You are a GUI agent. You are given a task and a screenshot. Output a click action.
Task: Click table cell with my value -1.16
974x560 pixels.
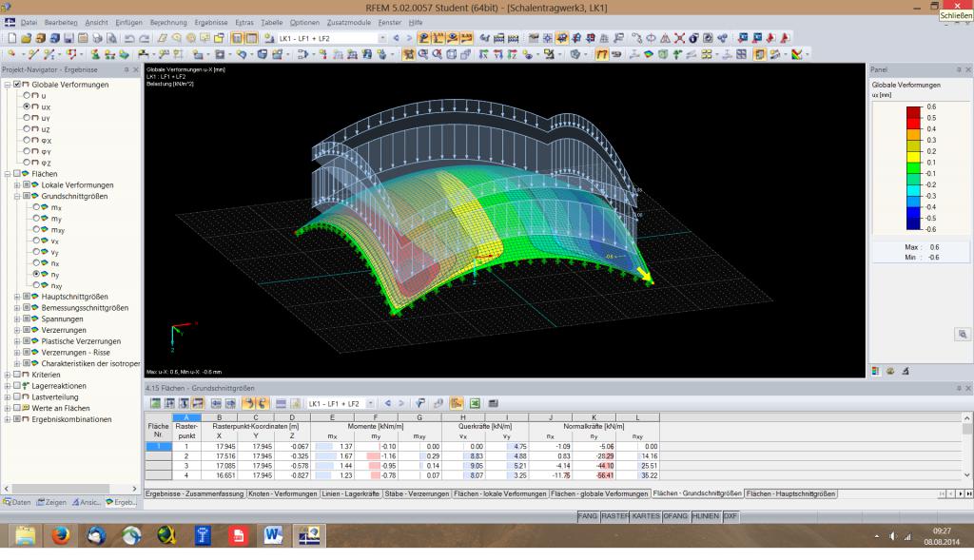(x=376, y=456)
